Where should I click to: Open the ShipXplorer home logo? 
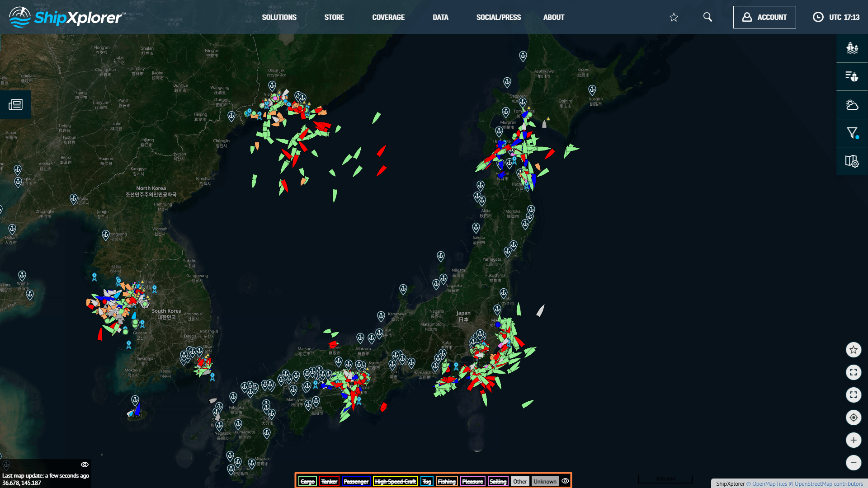tap(67, 17)
